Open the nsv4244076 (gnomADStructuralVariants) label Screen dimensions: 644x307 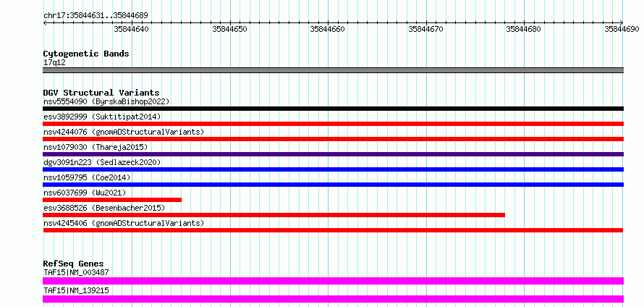coord(124,132)
